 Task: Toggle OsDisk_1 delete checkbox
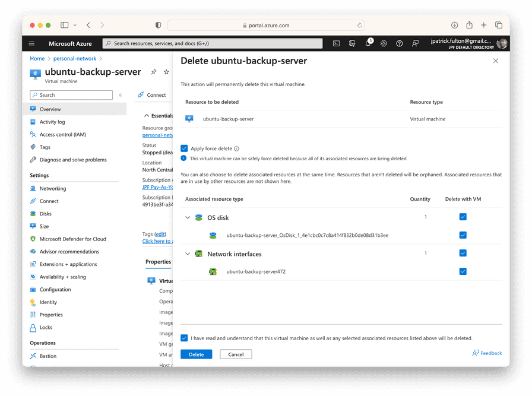coord(463,235)
